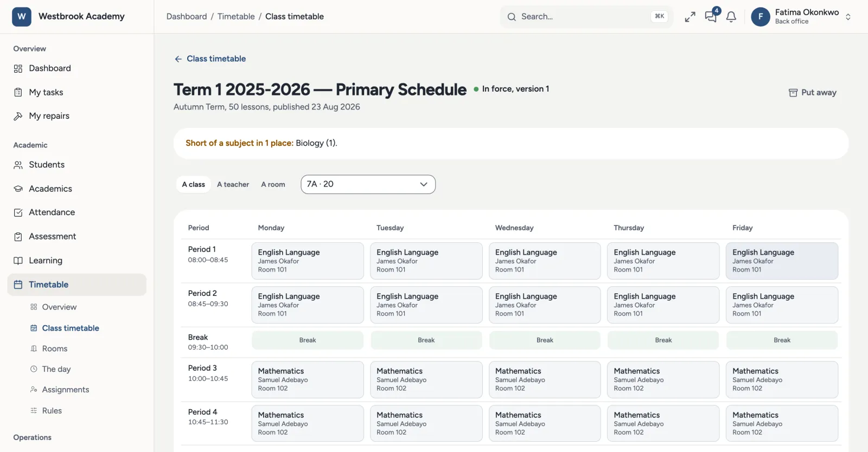Open Dashboard in the sidebar
868x452 pixels.
[x=77, y=68]
